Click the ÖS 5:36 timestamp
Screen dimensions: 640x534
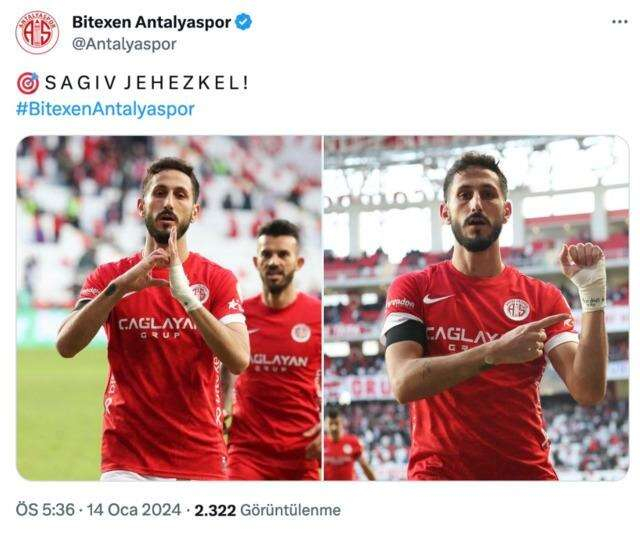coord(45,510)
